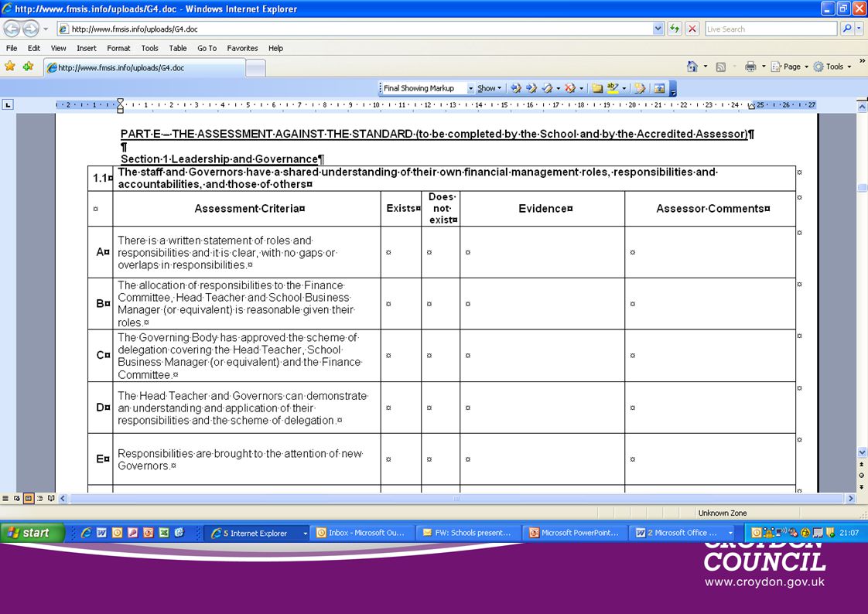Open the Favorites Center star icon
This screenshot has height=614, width=868.
coord(10,67)
